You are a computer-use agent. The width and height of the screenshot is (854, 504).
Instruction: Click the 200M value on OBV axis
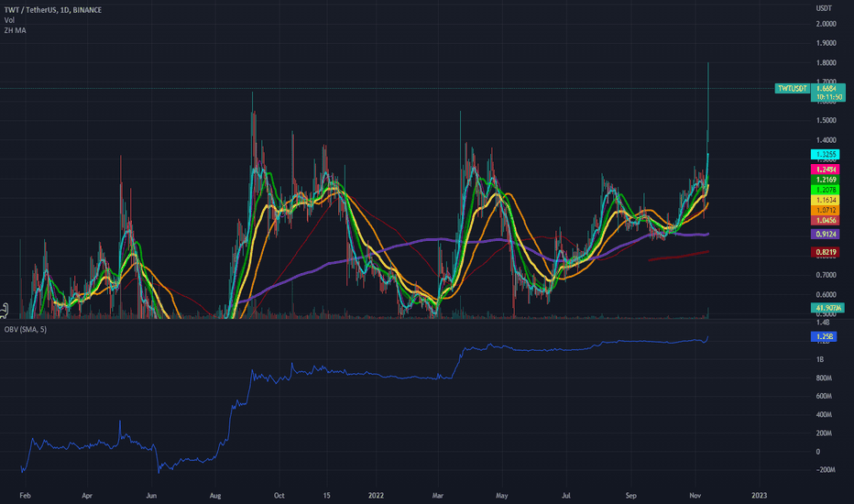(x=824, y=433)
